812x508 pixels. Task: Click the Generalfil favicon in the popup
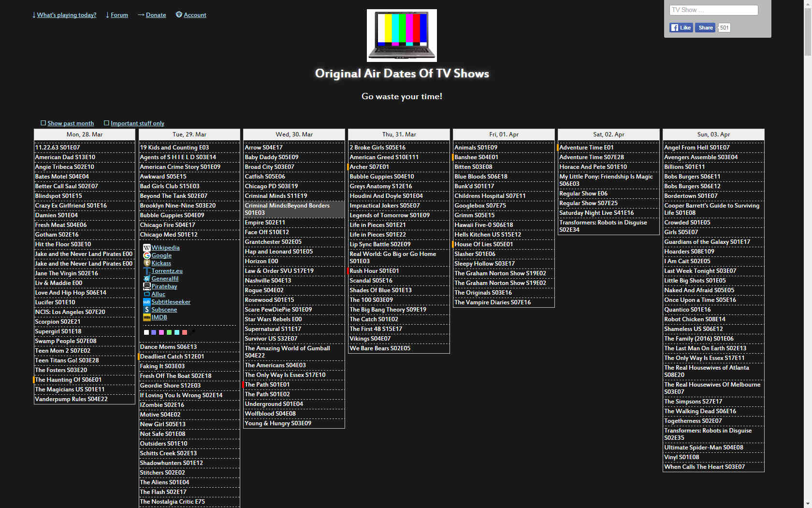point(147,279)
